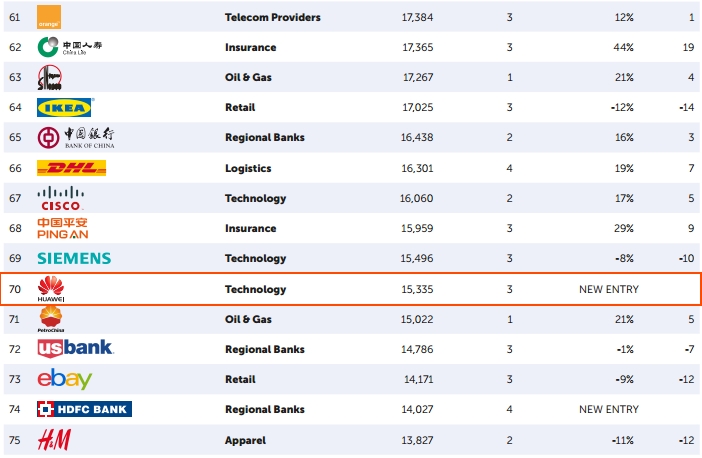Click rank change -14 in IKEA row
This screenshot has height=458, width=702.
coord(687,107)
